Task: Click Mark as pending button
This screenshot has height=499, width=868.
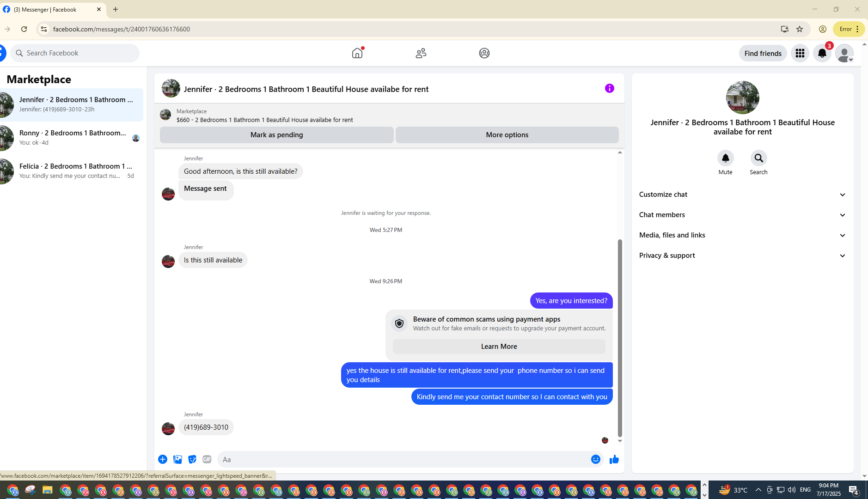Action: pos(277,135)
